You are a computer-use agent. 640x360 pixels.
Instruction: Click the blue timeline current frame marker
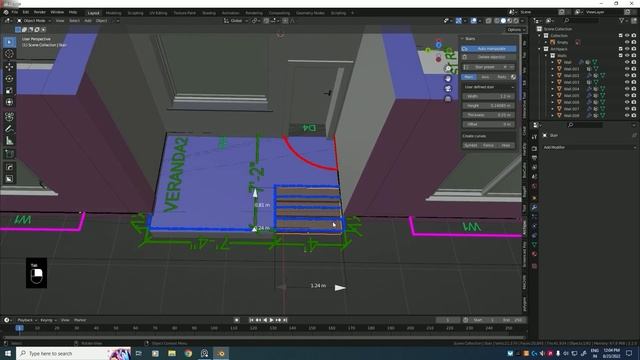click(x=19, y=328)
